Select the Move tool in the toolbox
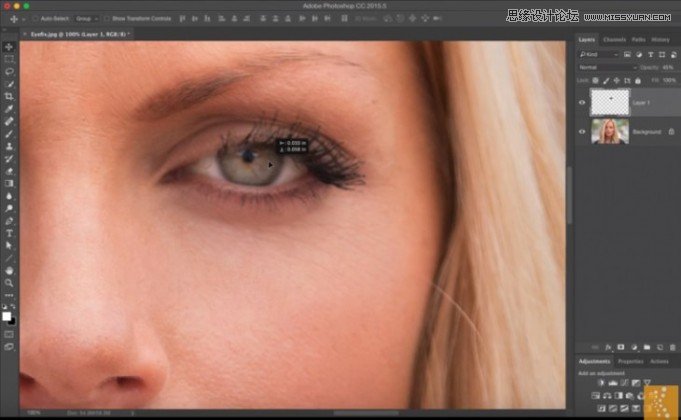Viewport: 681px width, 420px height. tap(9, 47)
